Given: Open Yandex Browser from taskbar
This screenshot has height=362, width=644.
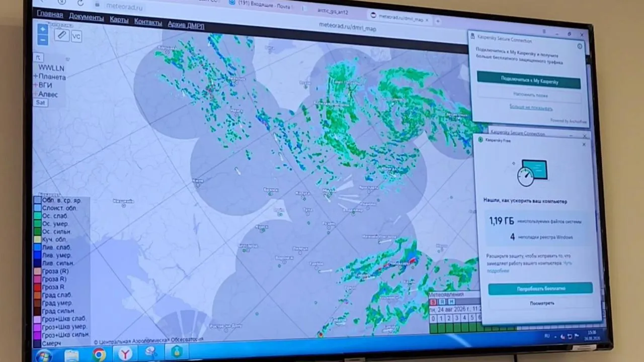Looking at the screenshot, I should (x=125, y=354).
